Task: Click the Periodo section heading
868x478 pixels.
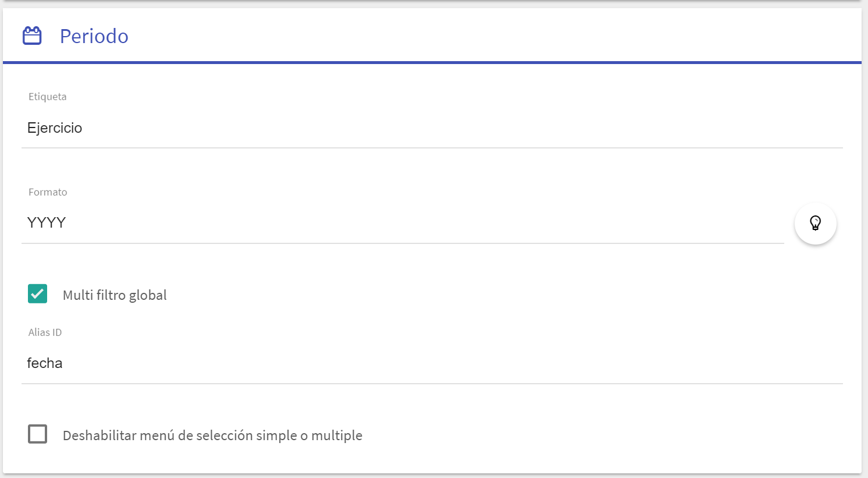Action: (94, 36)
